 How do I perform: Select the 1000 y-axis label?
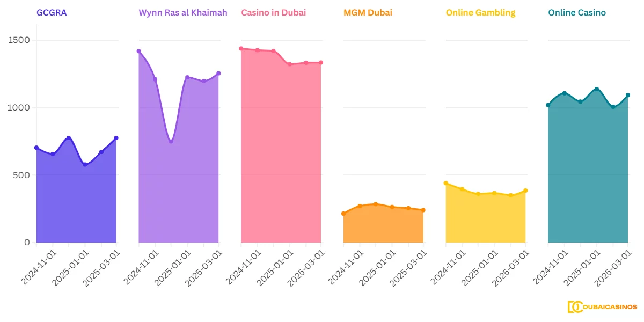pos(19,108)
